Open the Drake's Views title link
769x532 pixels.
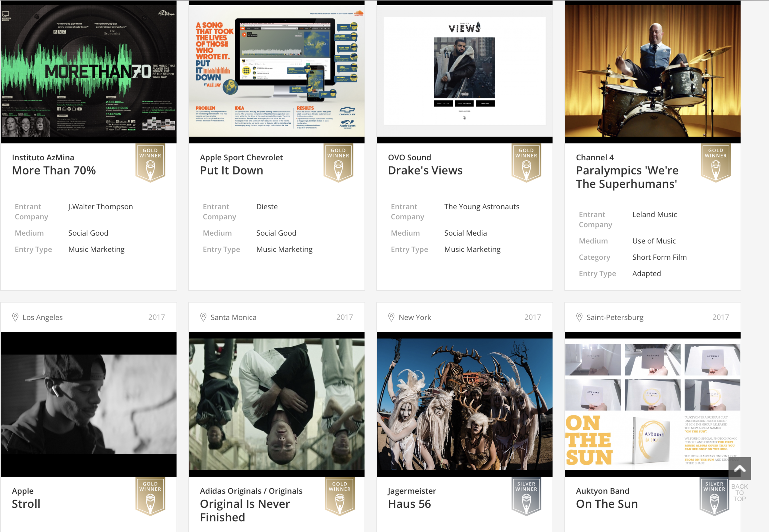(x=425, y=170)
